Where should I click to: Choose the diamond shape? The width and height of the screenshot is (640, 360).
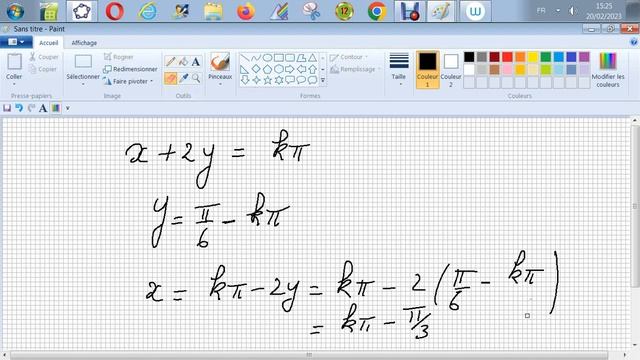coord(256,69)
